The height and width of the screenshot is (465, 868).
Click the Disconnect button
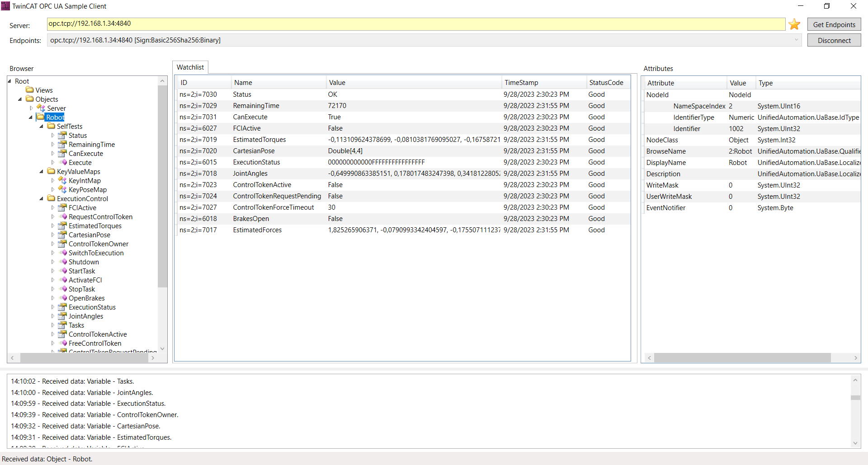click(834, 40)
